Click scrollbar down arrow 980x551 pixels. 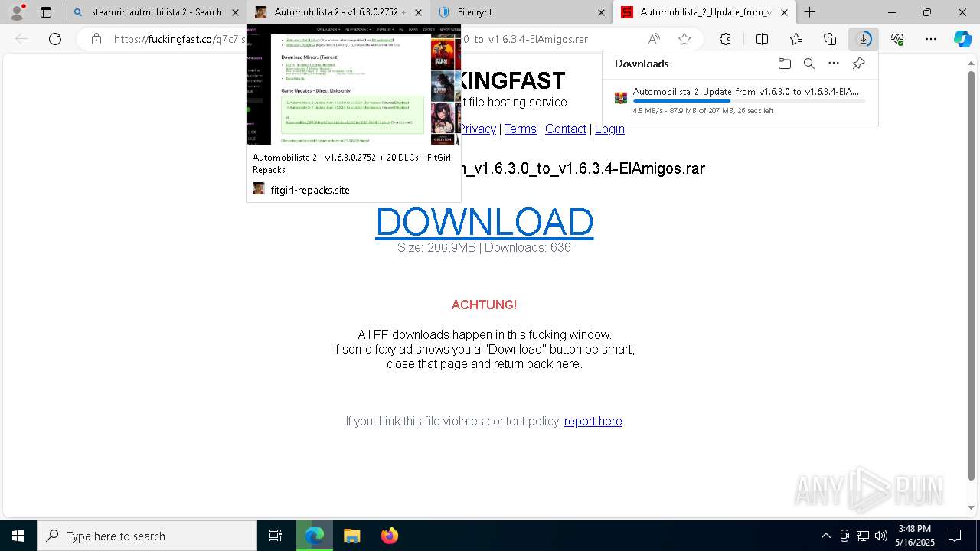[972, 507]
